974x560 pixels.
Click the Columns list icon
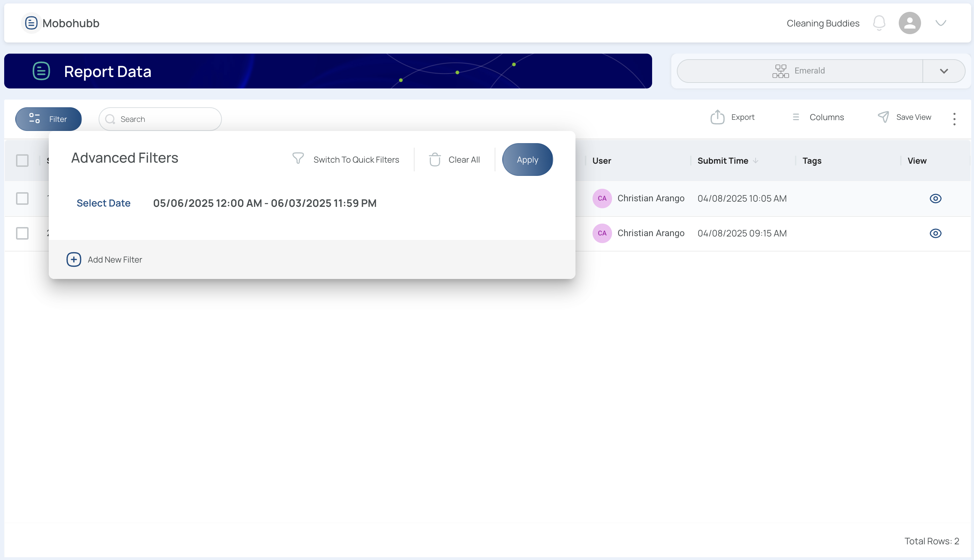(x=796, y=117)
